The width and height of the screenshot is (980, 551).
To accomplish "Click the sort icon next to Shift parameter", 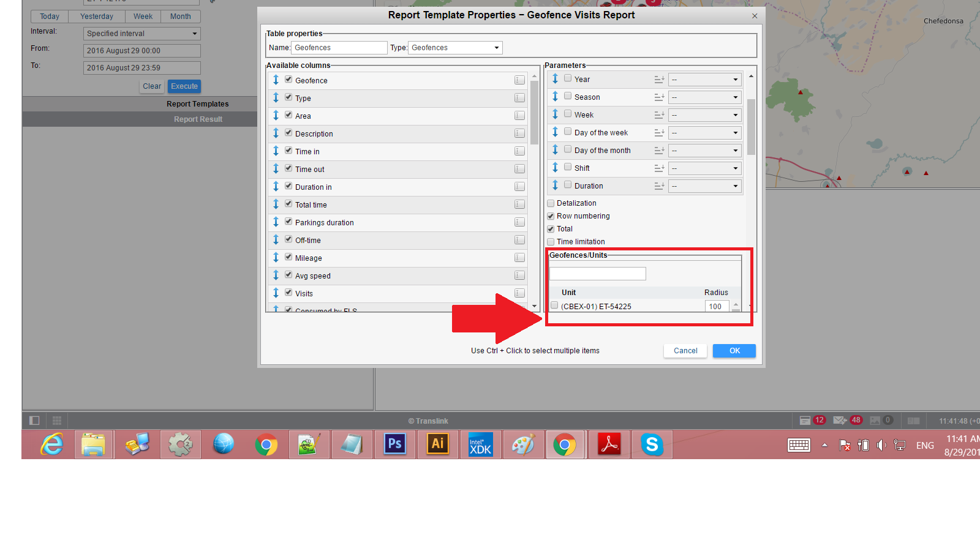I will [x=659, y=168].
